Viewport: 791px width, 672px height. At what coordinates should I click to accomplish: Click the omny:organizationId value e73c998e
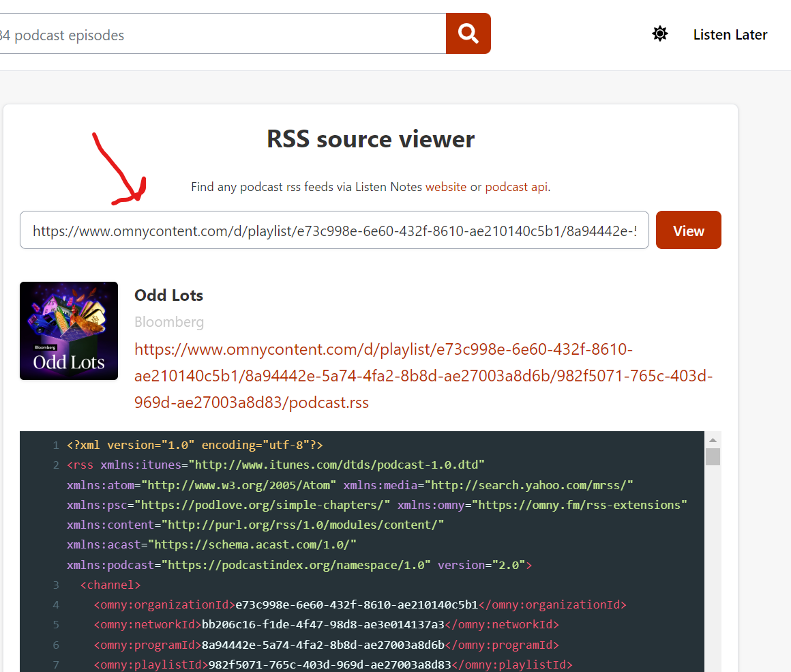[357, 605]
